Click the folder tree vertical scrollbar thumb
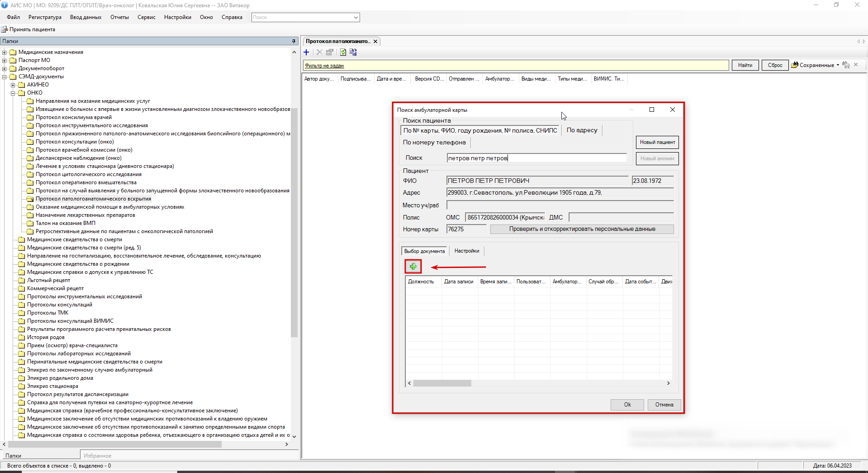This screenshot has width=868, height=473. tap(294, 222)
